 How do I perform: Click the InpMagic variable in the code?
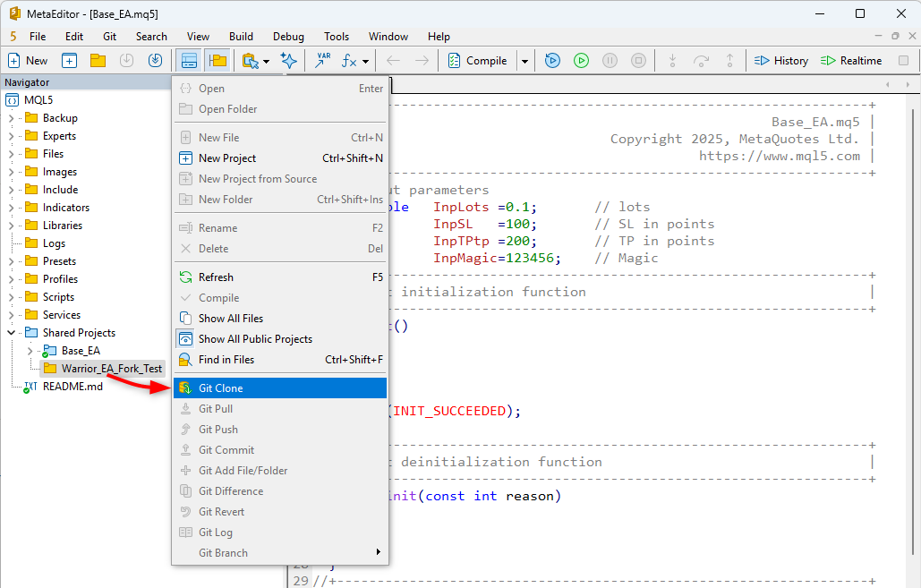tap(465, 259)
